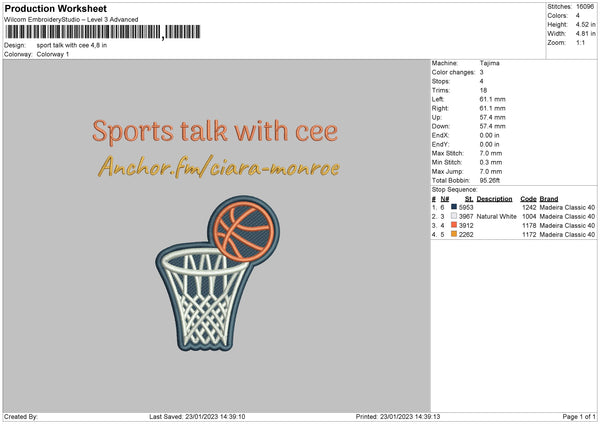
Task: Click the Zoom value 1:1
Action: pyautogui.click(x=580, y=42)
